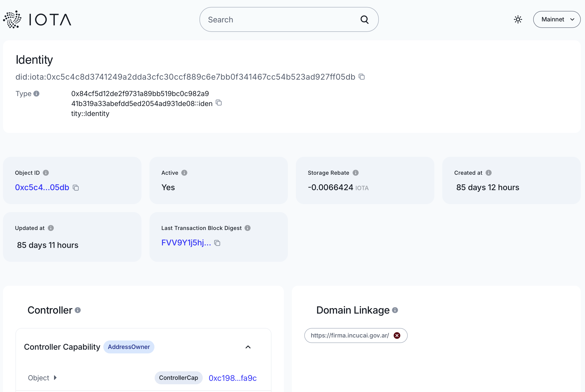The image size is (585, 392).
Task: Open the IOTA logo home link
Action: click(x=37, y=19)
